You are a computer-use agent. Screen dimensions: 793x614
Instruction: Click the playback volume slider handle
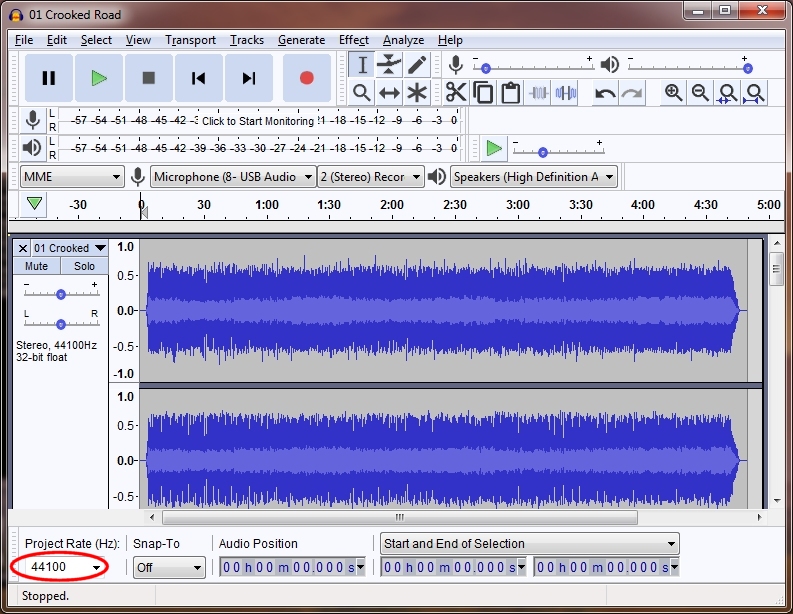[747, 68]
